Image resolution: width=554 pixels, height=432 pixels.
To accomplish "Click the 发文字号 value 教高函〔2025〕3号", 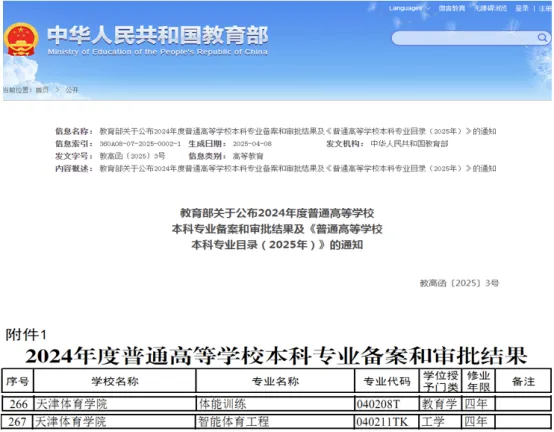I will coord(132,156).
